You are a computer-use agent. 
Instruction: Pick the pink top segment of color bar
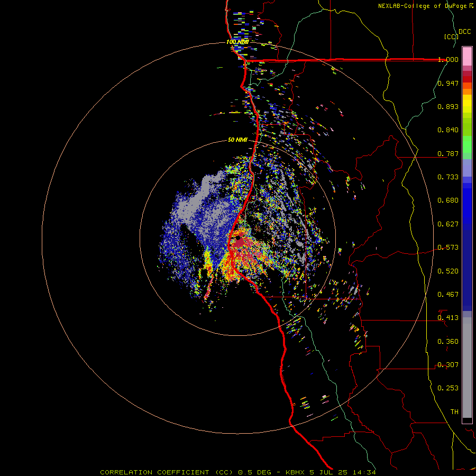[x=467, y=56]
